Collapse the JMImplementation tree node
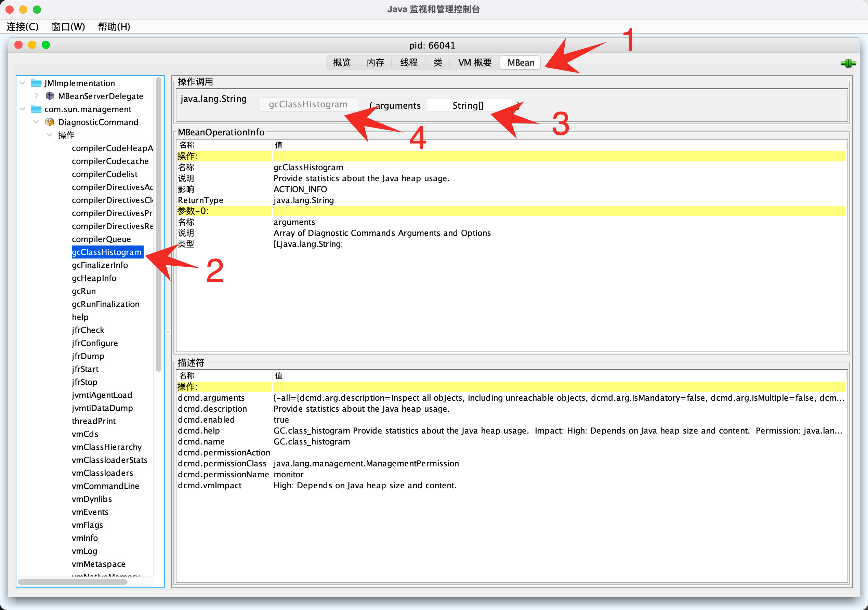The height and width of the screenshot is (610, 868). click(23, 83)
